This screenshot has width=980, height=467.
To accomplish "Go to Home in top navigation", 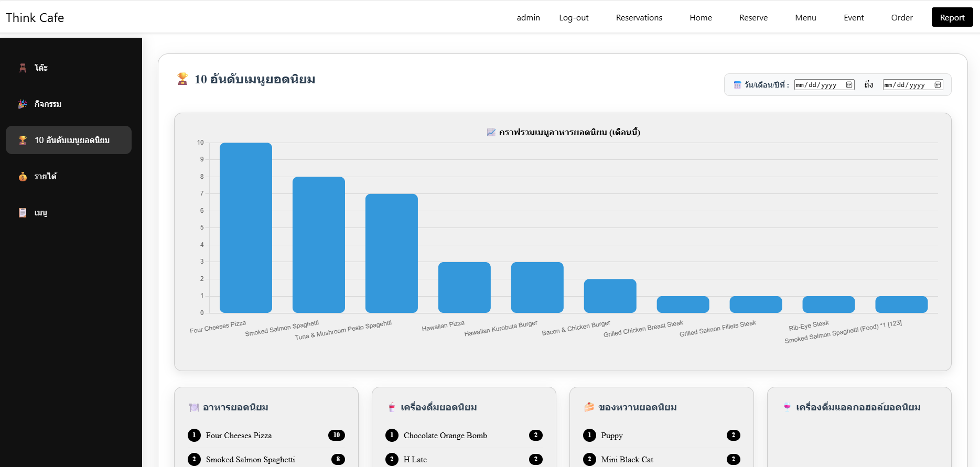I will click(701, 17).
